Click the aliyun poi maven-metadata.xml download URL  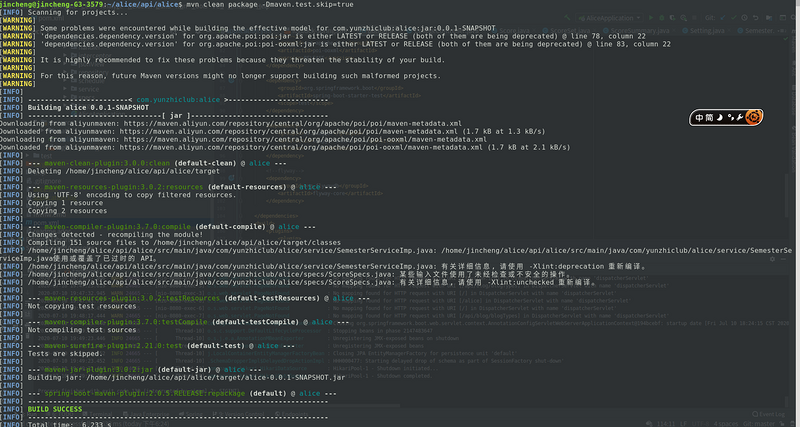click(x=292, y=123)
